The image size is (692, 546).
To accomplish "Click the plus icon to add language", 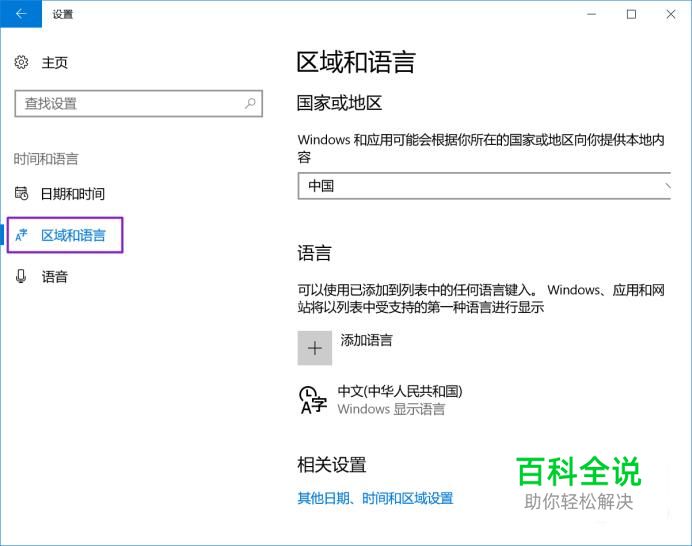I will coord(315,348).
